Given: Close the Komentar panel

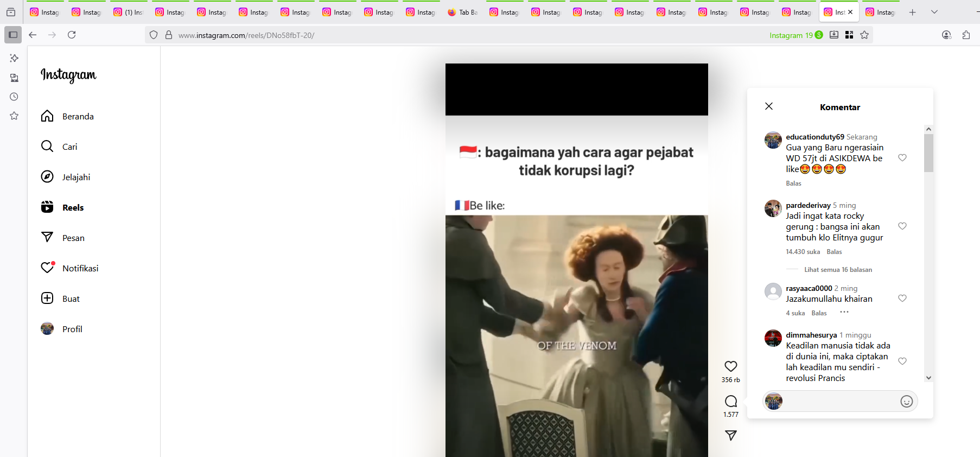Looking at the screenshot, I should click(x=769, y=106).
